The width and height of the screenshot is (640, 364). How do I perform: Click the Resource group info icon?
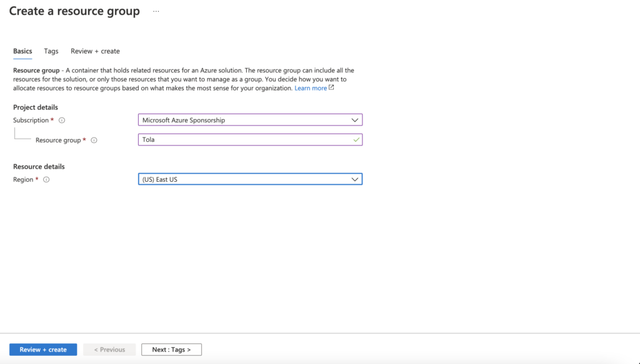click(x=94, y=140)
